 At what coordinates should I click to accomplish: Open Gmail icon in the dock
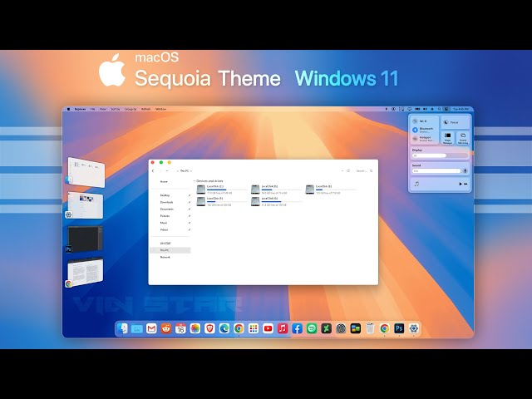point(151,328)
